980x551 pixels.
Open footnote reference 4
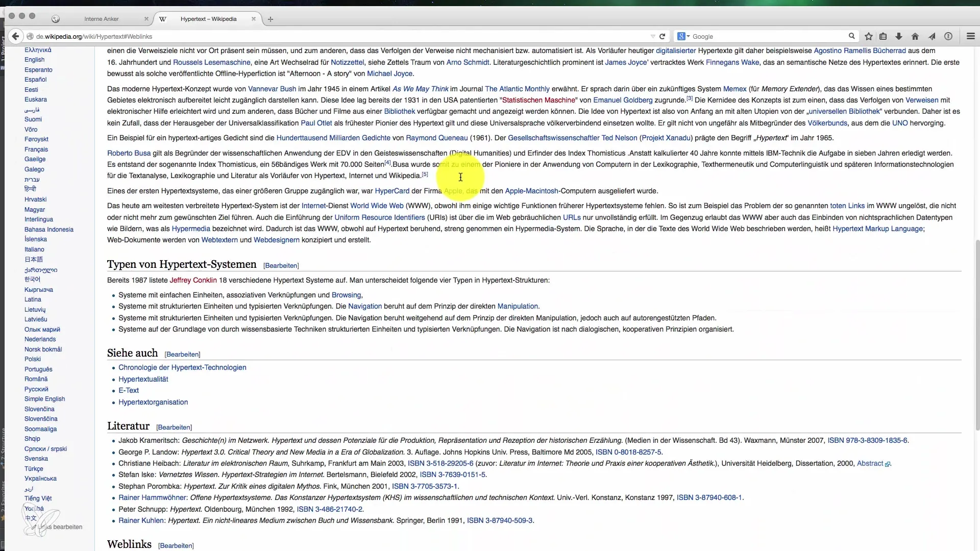[388, 163]
